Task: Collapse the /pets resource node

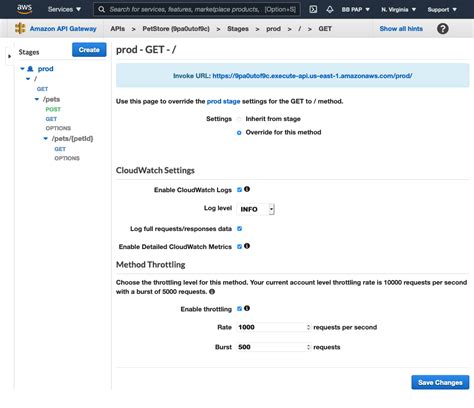Action: pos(37,99)
